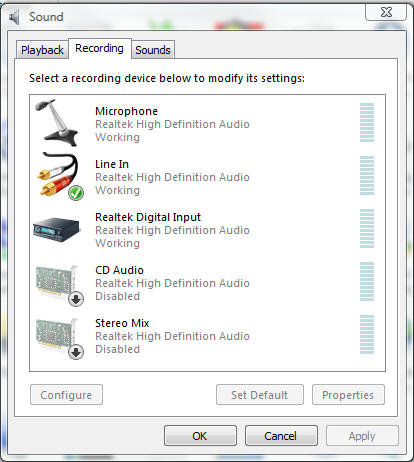Click the disabled arrow badge on Stereo Mix
Viewport: 414px width, 462px height.
click(76, 352)
